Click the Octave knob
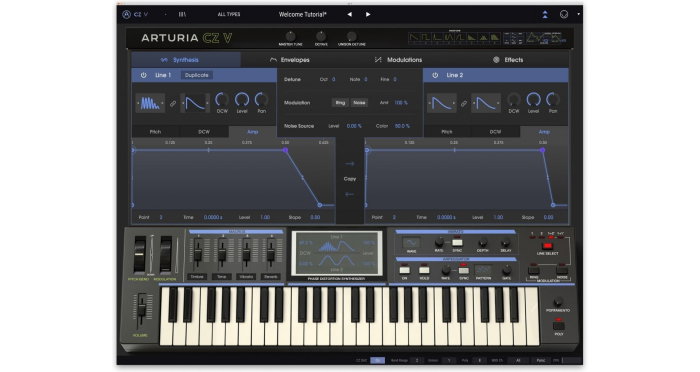The image size is (700, 372). pos(321,36)
